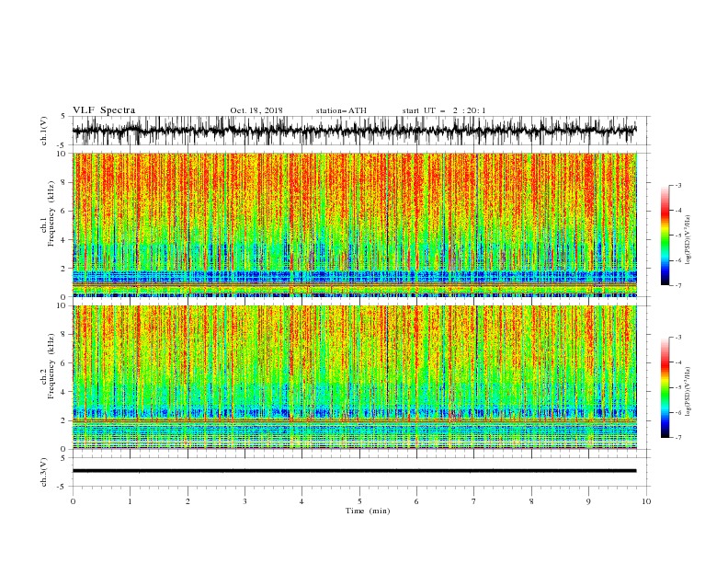This screenshot has width=728, height=563.
Task: Click the 'start UT = 2 :20: 1' text
Action: (x=444, y=110)
